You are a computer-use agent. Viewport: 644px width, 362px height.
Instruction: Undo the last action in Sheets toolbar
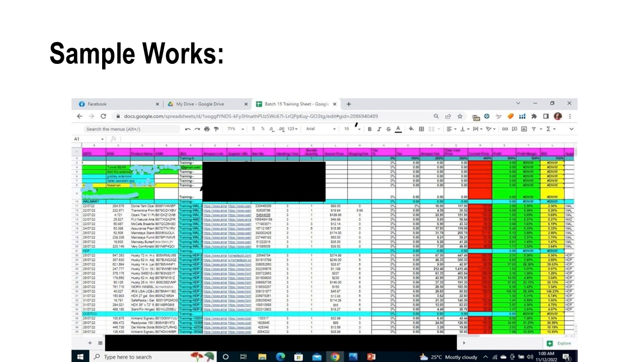point(188,129)
